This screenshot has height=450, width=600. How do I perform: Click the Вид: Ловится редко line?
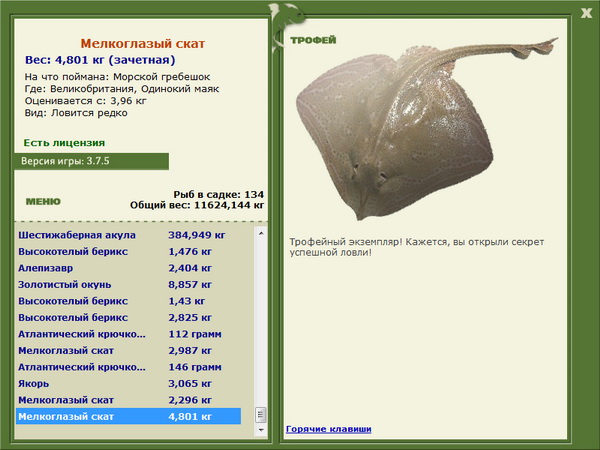76,113
